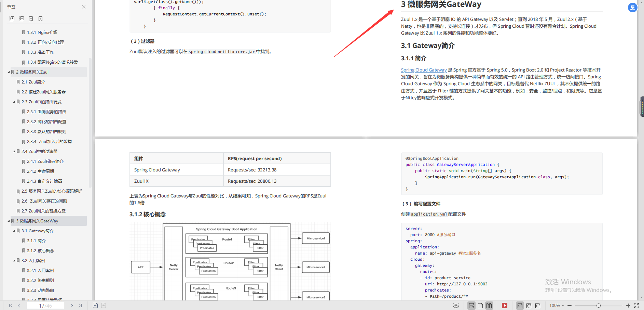The image size is (644, 310).
Task: Jump to 2.3.4 Zuul加入后的架构
Action: click(49, 141)
